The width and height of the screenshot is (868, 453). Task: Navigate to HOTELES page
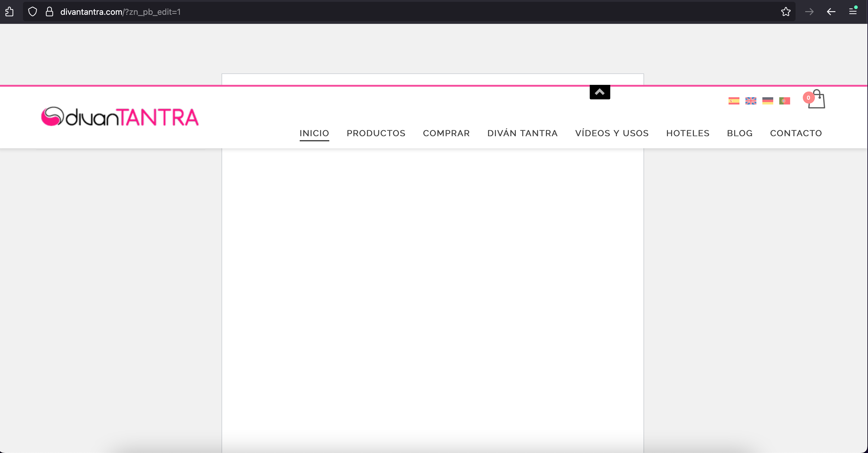(x=688, y=133)
